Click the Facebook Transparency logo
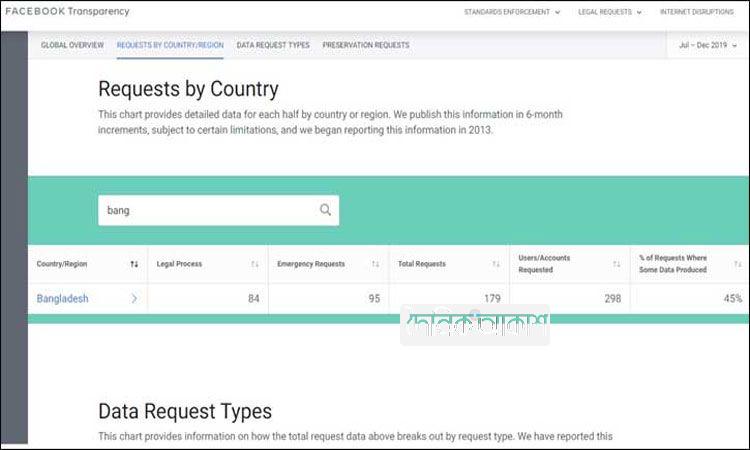Viewport: 750px width, 450px height. coord(67,11)
